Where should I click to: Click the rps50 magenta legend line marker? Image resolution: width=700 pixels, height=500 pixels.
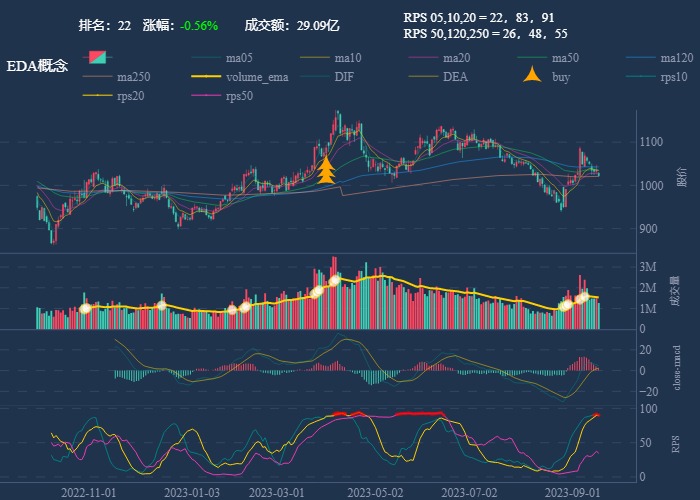coord(205,96)
